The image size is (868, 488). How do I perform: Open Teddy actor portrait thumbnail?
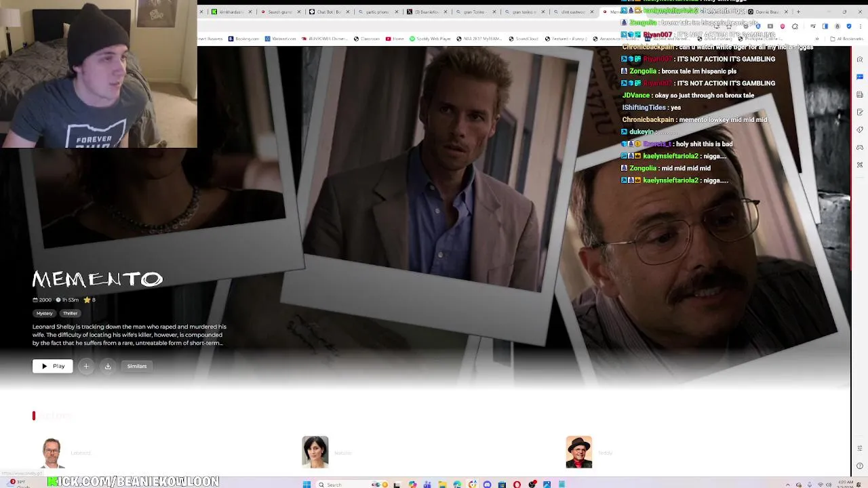579,452
